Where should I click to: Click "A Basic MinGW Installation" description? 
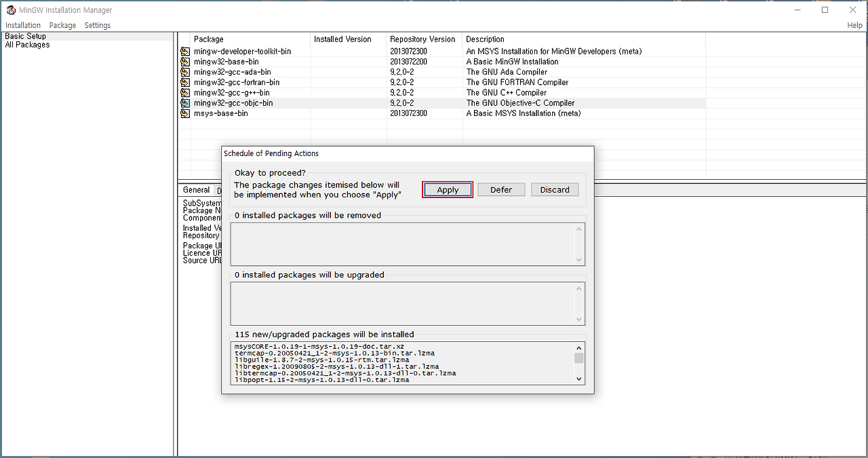pyautogui.click(x=512, y=62)
